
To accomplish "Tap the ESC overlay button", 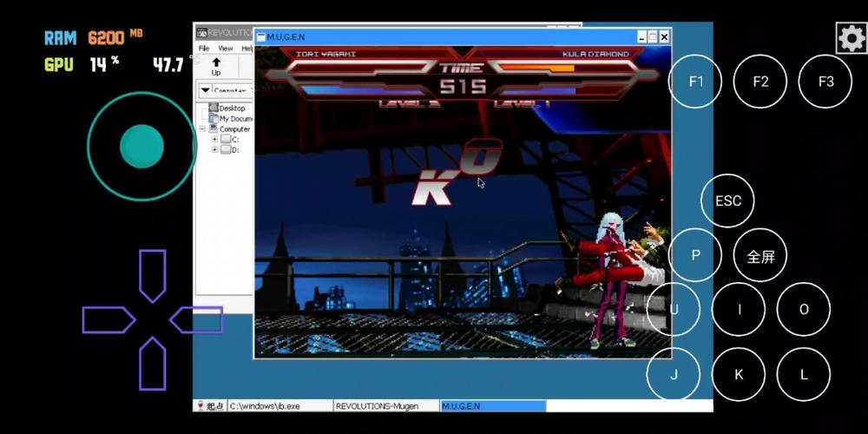I will 727,201.
